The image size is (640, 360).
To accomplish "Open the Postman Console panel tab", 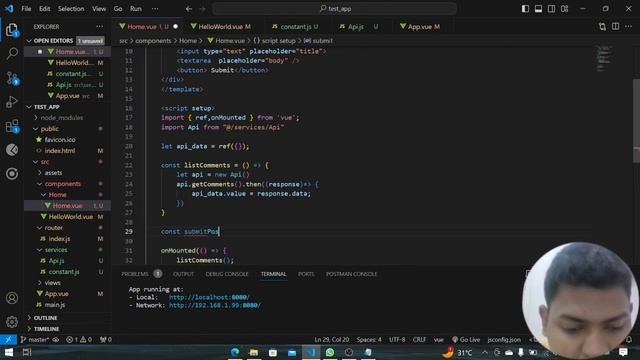I will coord(351,274).
